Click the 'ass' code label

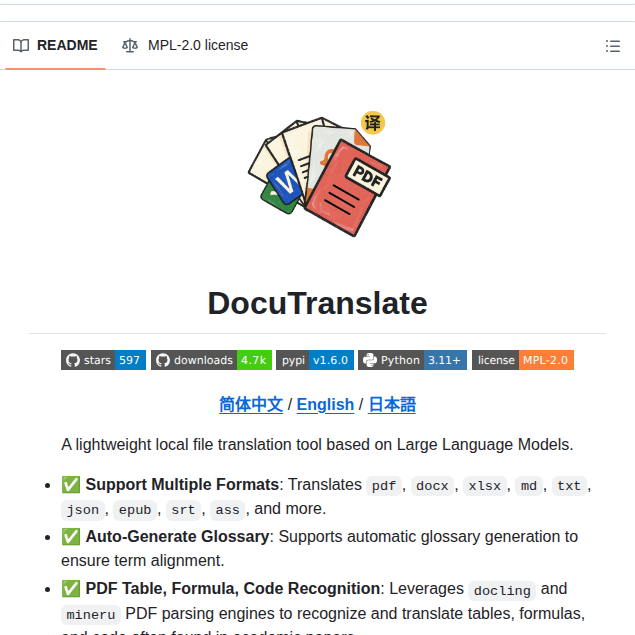[227, 510]
